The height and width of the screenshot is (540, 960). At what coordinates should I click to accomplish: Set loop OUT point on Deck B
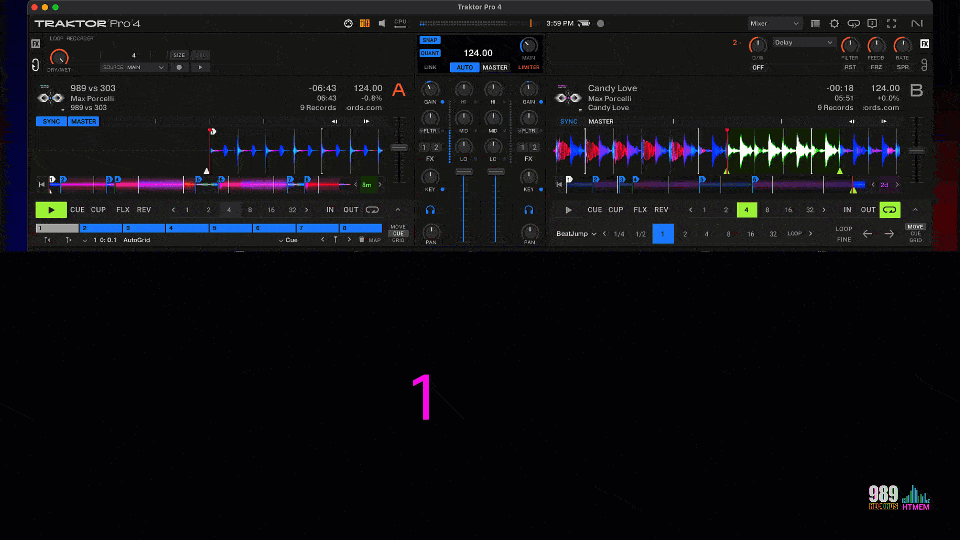coord(868,210)
